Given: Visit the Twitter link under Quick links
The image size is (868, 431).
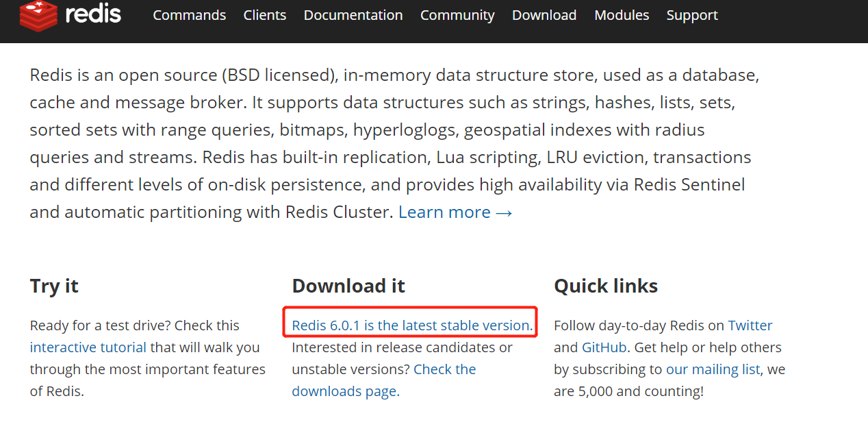Looking at the screenshot, I should click(750, 325).
